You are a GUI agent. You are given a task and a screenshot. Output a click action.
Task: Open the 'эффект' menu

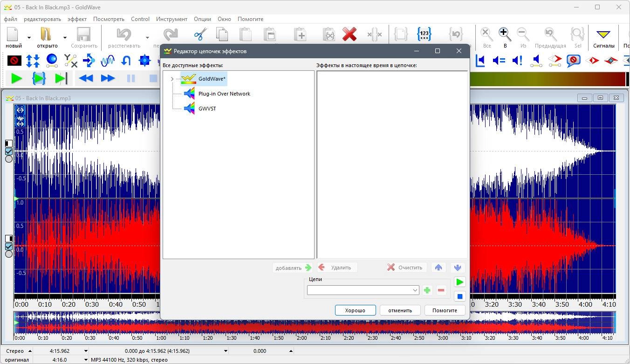[77, 19]
